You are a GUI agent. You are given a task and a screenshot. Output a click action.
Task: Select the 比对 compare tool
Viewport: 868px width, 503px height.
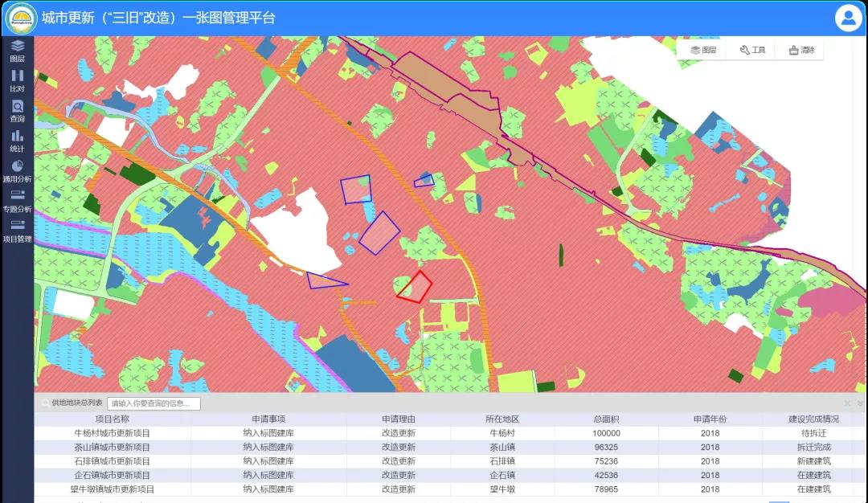[x=15, y=80]
